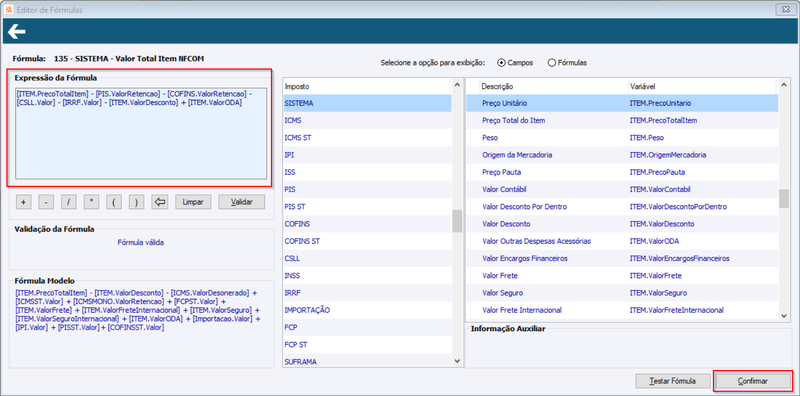Insert the division slash operator
This screenshot has height=396, width=800.
point(68,202)
